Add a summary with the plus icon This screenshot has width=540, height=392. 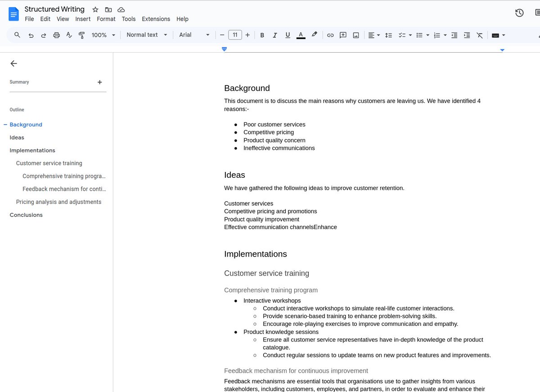pyautogui.click(x=99, y=82)
